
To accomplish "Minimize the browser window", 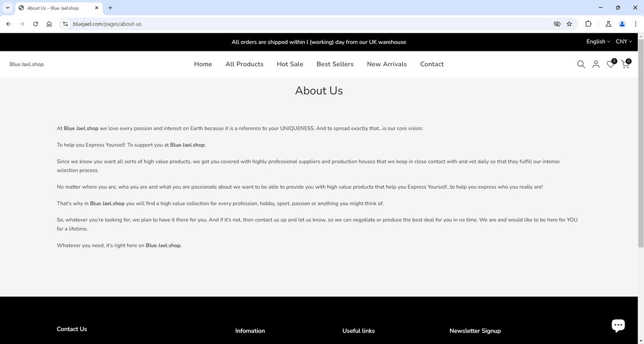I will coord(601,7).
